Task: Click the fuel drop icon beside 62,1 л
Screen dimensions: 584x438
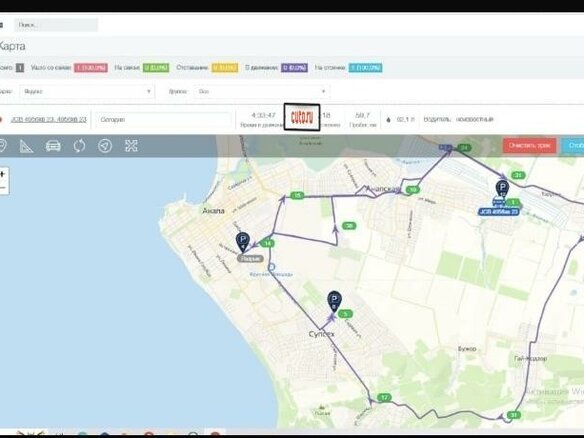Action: click(388, 120)
